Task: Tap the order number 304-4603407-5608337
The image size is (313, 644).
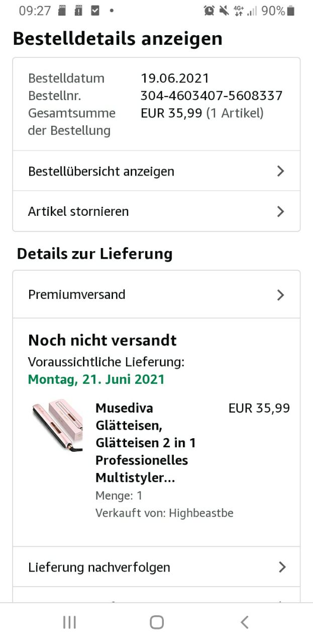Action: pyautogui.click(x=212, y=96)
